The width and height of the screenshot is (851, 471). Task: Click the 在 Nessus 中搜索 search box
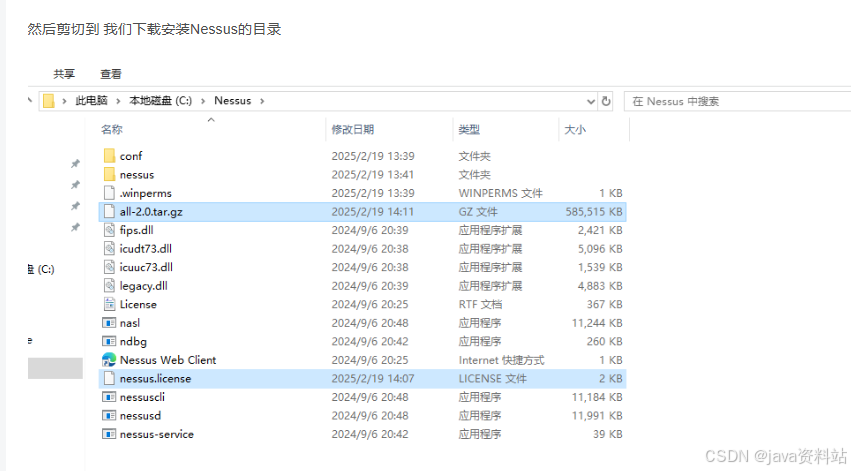point(737,101)
